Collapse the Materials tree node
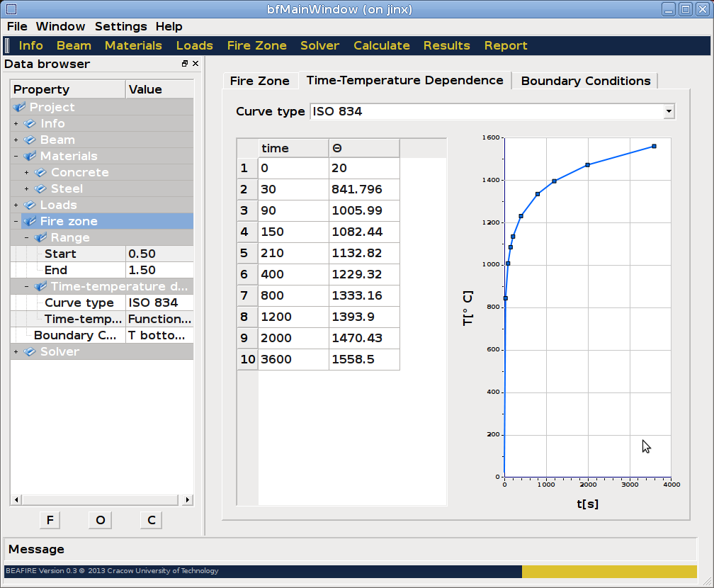 (x=16, y=156)
